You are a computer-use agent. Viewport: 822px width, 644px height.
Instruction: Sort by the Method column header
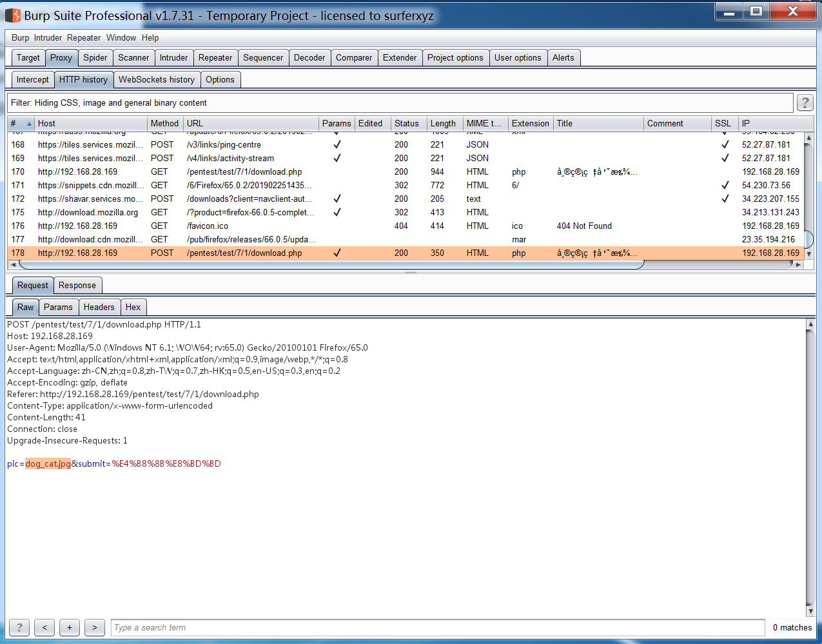(165, 123)
